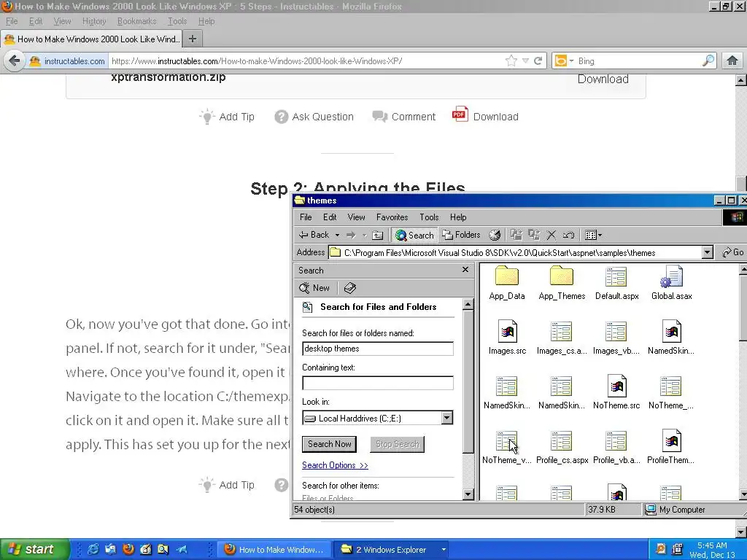Switch to the '2 Windows Explorer' taskbar group
The image size is (747, 560).
click(391, 550)
